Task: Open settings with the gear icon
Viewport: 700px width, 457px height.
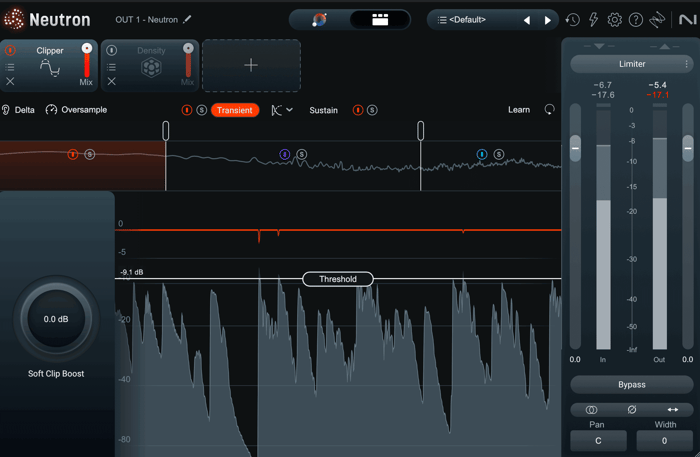Action: [x=614, y=20]
